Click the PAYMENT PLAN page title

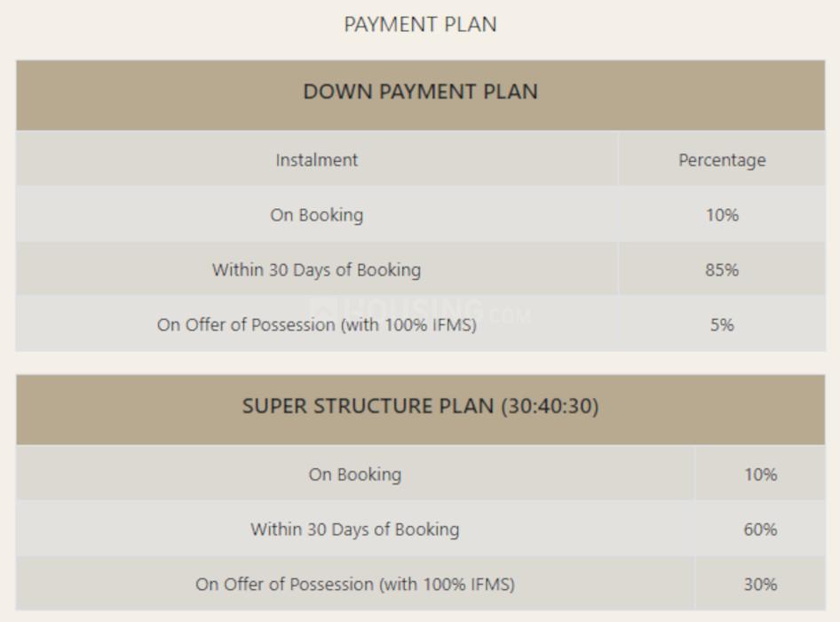pos(420,25)
